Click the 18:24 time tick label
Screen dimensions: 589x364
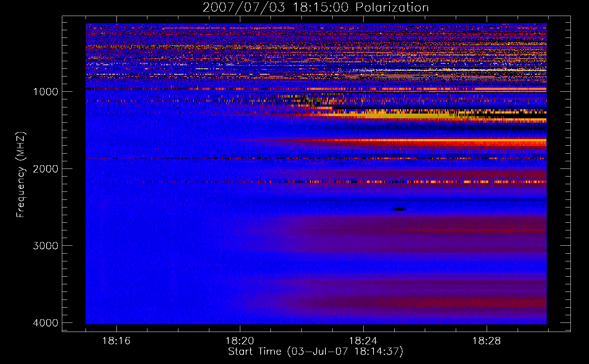coord(363,341)
